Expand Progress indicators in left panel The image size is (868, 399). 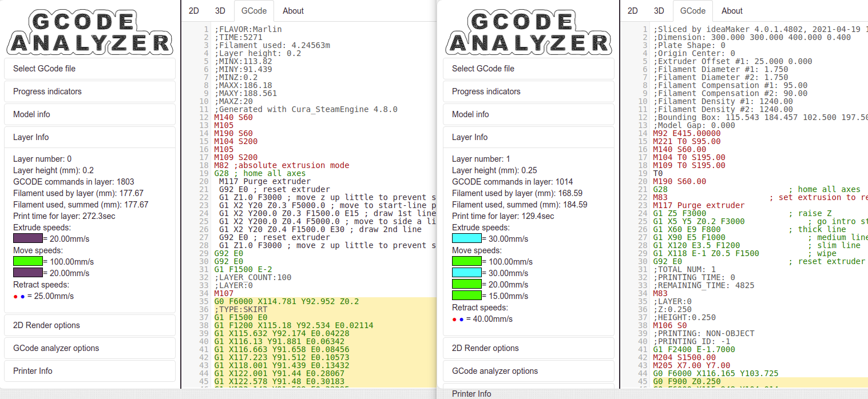click(x=90, y=91)
